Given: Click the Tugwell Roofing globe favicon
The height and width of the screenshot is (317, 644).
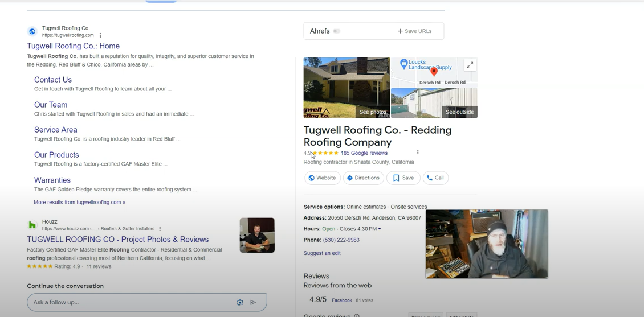Looking at the screenshot, I should pos(32,31).
